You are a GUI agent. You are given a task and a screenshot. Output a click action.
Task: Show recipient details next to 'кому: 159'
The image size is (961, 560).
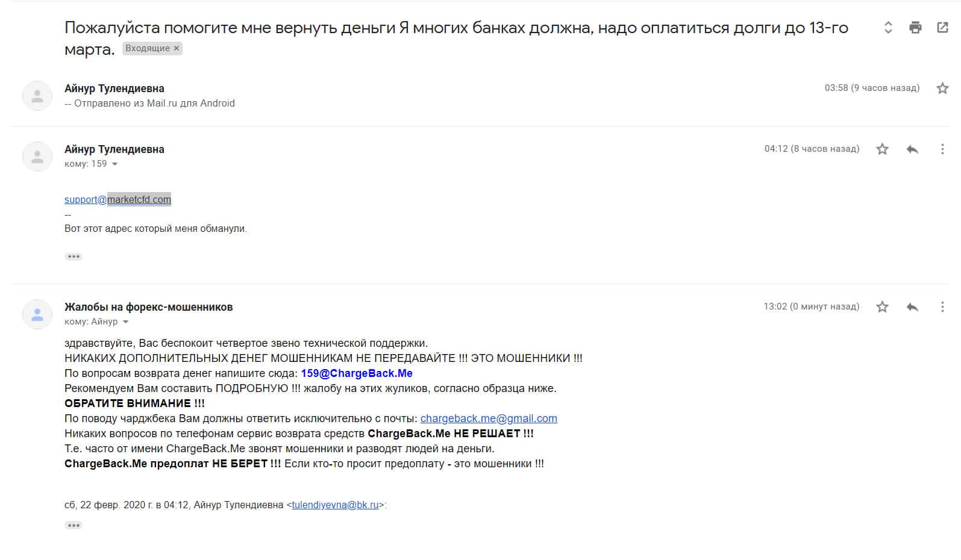pyautogui.click(x=115, y=164)
